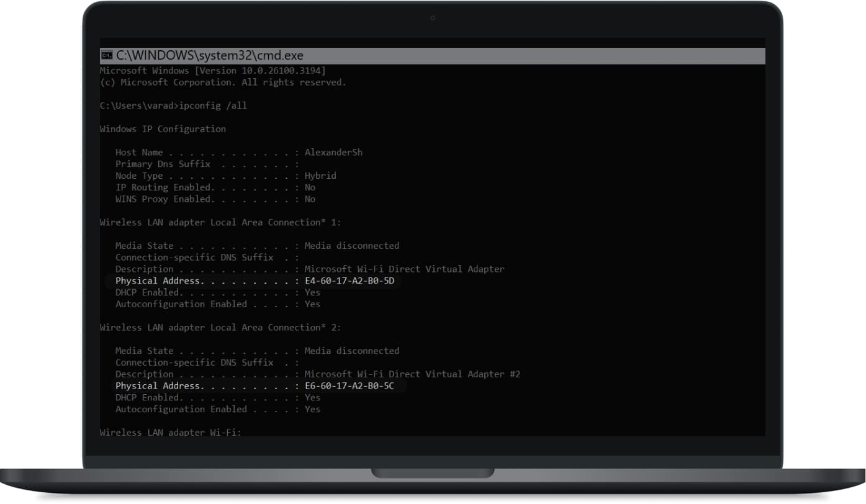Click the host name value AlexanderSh
Image resolution: width=866 pixels, height=504 pixels.
pos(333,153)
